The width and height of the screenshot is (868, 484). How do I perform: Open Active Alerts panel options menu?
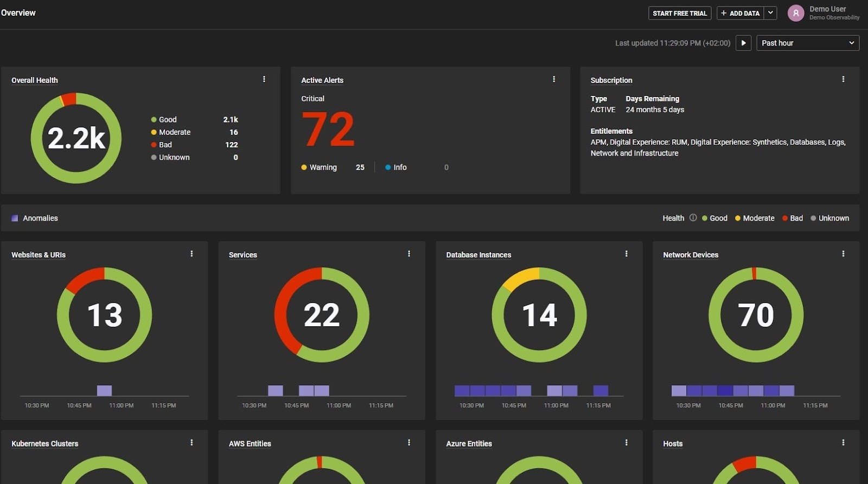[x=554, y=79]
